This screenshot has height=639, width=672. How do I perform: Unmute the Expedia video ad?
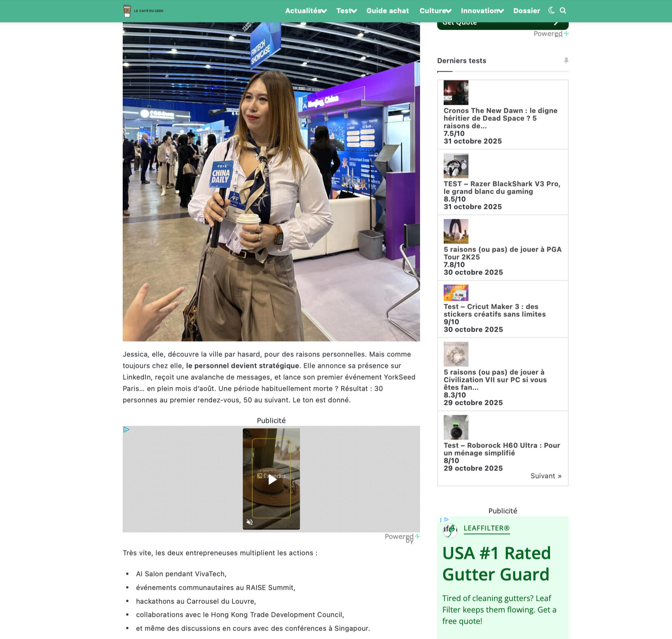250,522
